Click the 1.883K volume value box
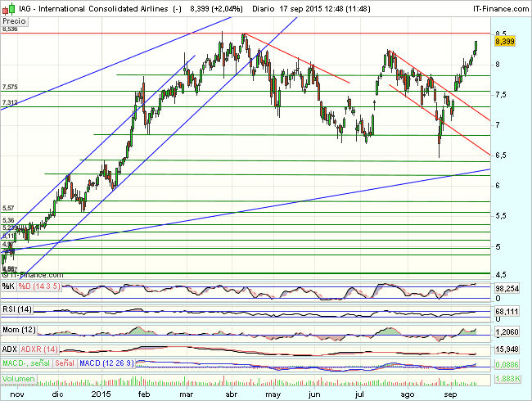The width and height of the screenshot is (532, 401). [507, 379]
